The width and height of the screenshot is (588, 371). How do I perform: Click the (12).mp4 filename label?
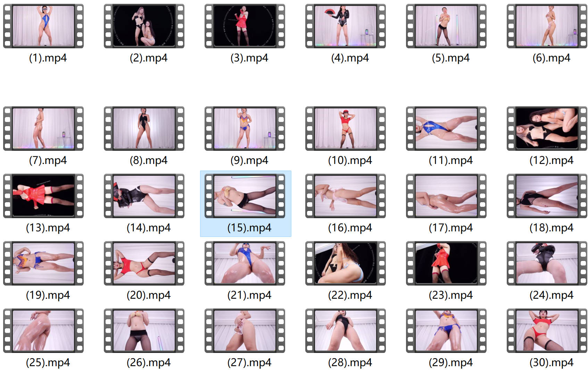(551, 160)
